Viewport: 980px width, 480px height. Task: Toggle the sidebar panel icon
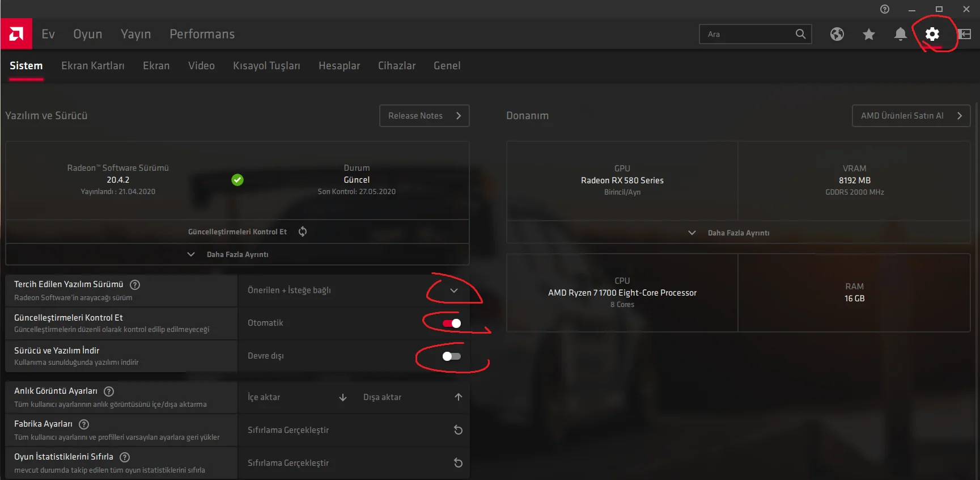pos(964,34)
